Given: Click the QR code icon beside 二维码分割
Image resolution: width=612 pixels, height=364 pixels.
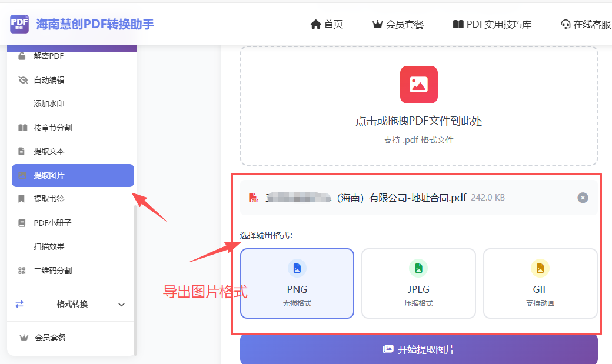Looking at the screenshot, I should (22, 271).
